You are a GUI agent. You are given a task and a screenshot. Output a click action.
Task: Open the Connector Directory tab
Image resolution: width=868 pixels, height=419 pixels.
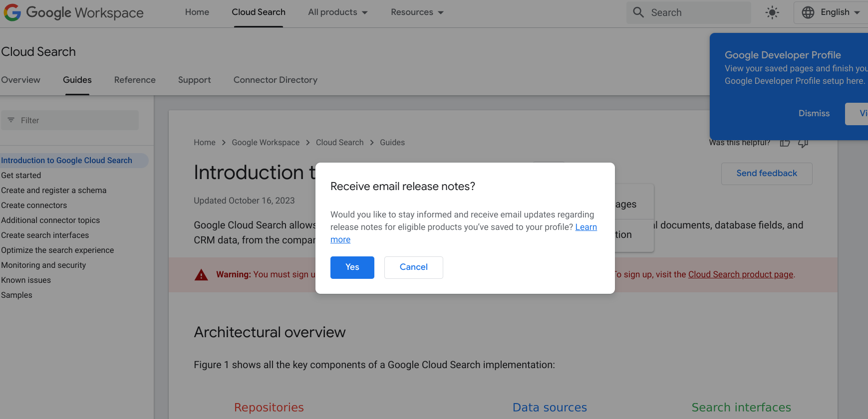[275, 80]
